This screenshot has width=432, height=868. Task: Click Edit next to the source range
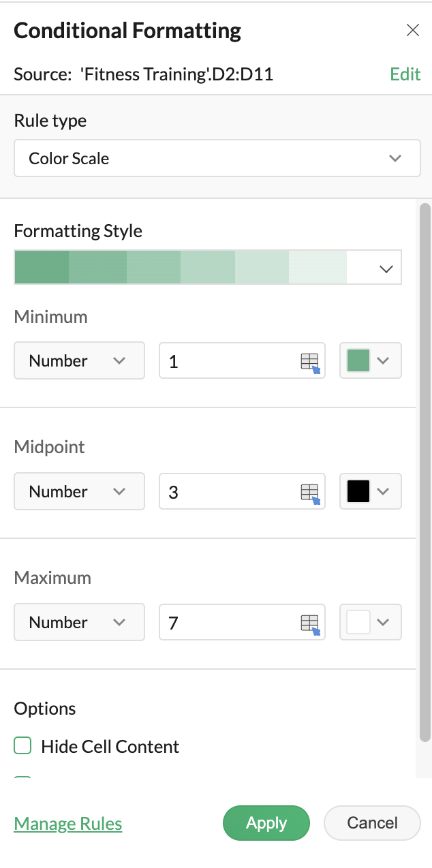(405, 74)
